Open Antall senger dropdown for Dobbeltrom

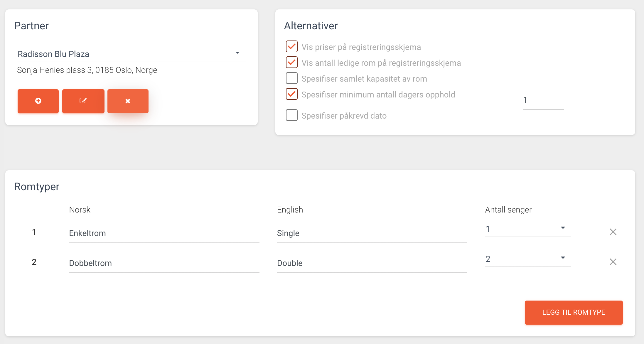coord(528,259)
